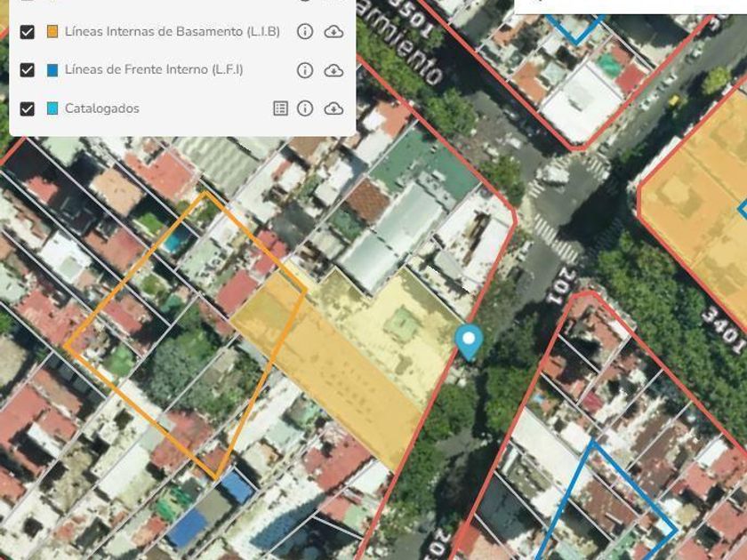Download Líneas Internas de Basamento layer

pos(334,32)
